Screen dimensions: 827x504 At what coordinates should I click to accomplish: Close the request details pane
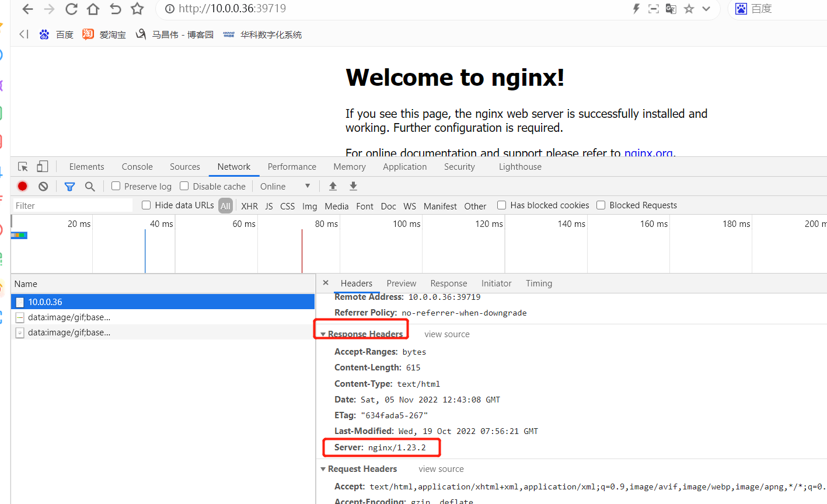tap(326, 282)
